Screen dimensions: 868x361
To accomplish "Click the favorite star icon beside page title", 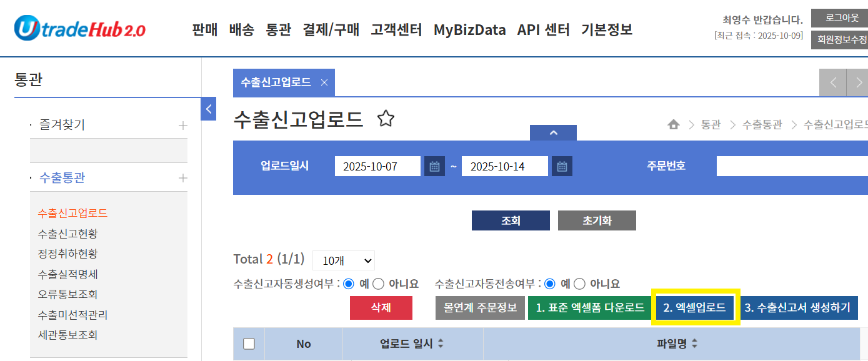I will [386, 119].
